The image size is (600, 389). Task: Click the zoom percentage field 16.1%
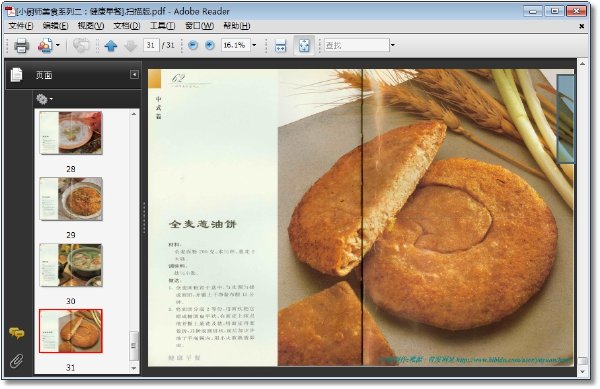235,45
